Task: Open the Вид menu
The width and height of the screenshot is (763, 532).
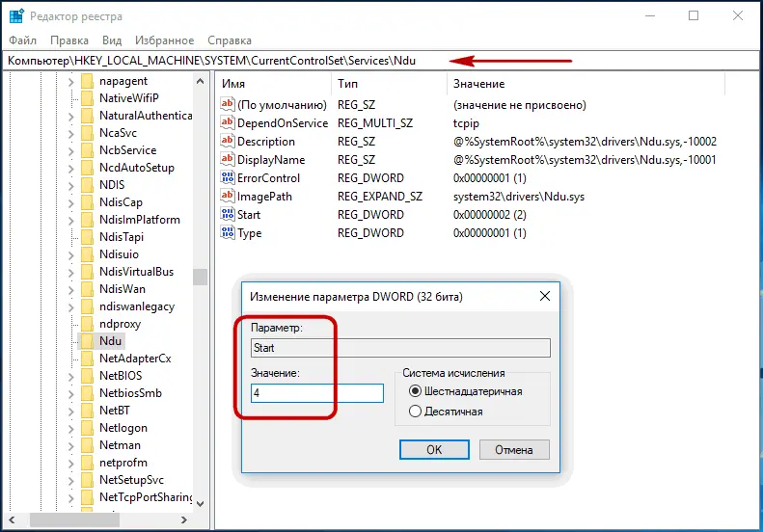Action: pyautogui.click(x=112, y=40)
